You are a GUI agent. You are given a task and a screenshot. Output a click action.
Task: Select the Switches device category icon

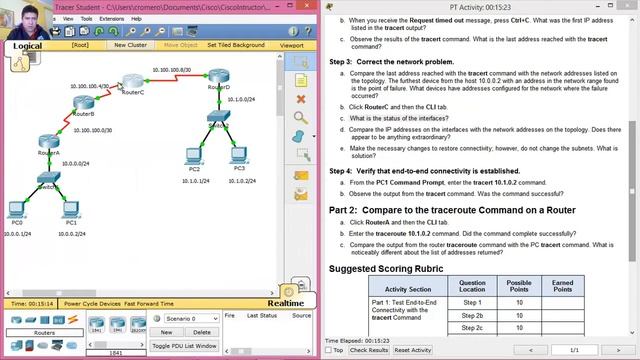coord(31,320)
